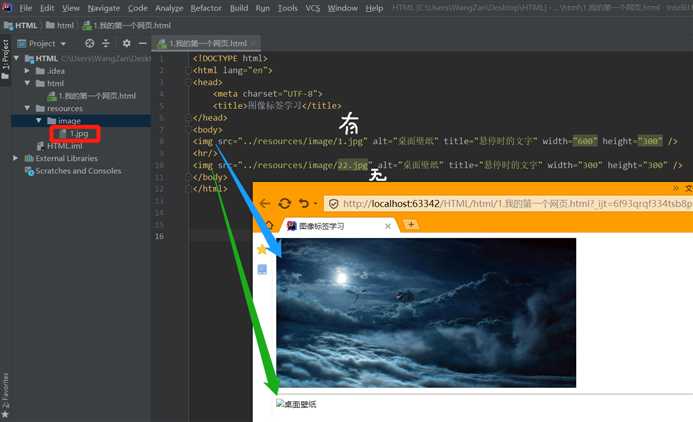This screenshot has width=693, height=422.
Task: Click the collapse all icon in Project panel
Action: (107, 44)
